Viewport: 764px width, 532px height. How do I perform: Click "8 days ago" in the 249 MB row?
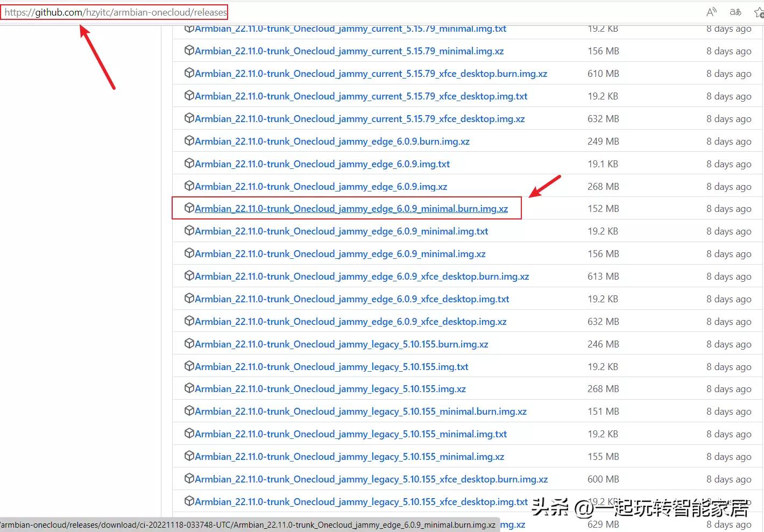[729, 141]
